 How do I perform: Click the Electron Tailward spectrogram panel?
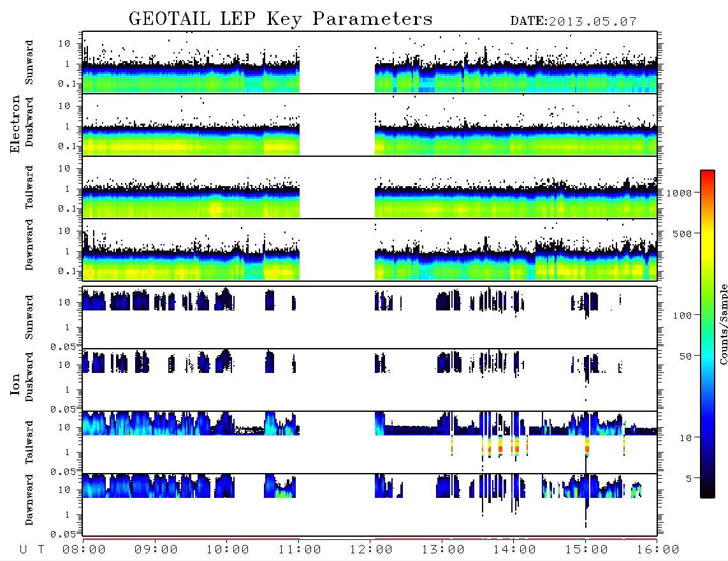(370, 187)
